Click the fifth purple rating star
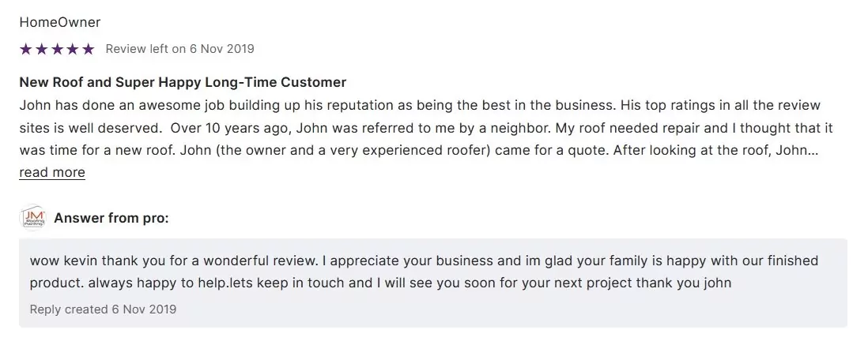 pos(88,49)
